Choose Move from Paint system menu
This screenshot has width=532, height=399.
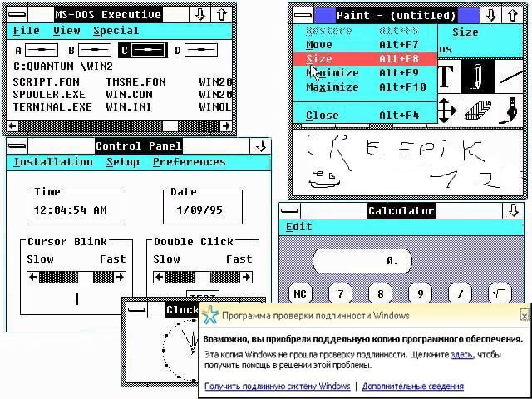pyautogui.click(x=365, y=44)
